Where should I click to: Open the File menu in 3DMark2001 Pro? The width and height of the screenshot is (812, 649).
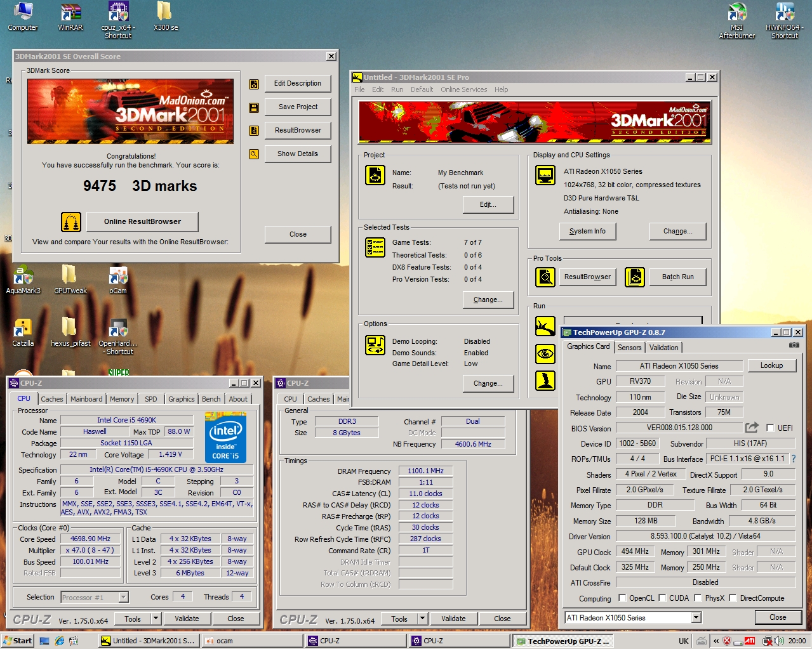pyautogui.click(x=359, y=89)
